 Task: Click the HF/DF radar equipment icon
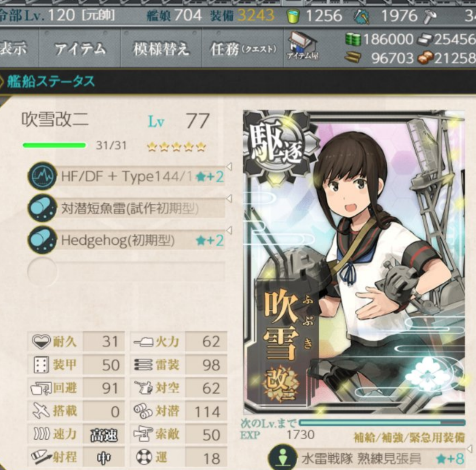point(42,176)
